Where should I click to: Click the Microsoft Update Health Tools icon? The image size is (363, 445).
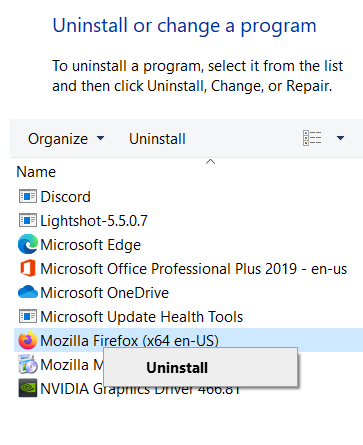point(28,316)
